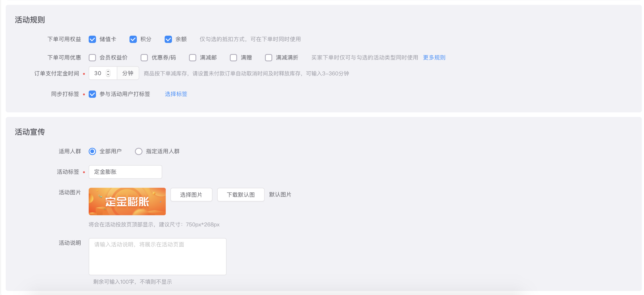Enable 会员权益价 discount option
644x295 pixels.
coord(92,58)
